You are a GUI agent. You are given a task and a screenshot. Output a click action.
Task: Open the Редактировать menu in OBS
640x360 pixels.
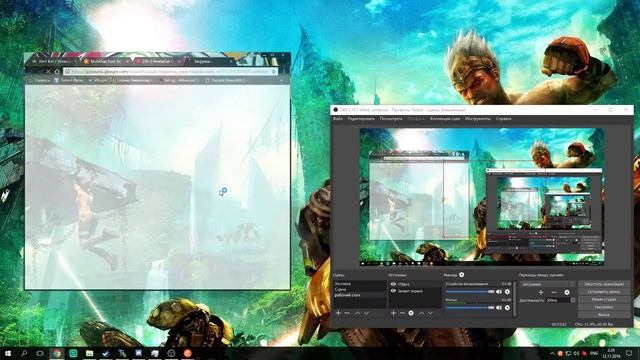pyautogui.click(x=361, y=119)
